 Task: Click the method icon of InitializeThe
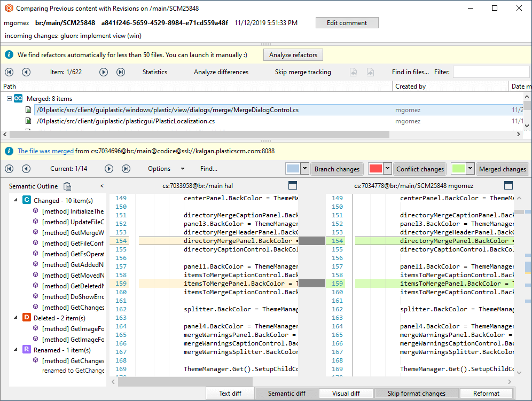point(35,211)
